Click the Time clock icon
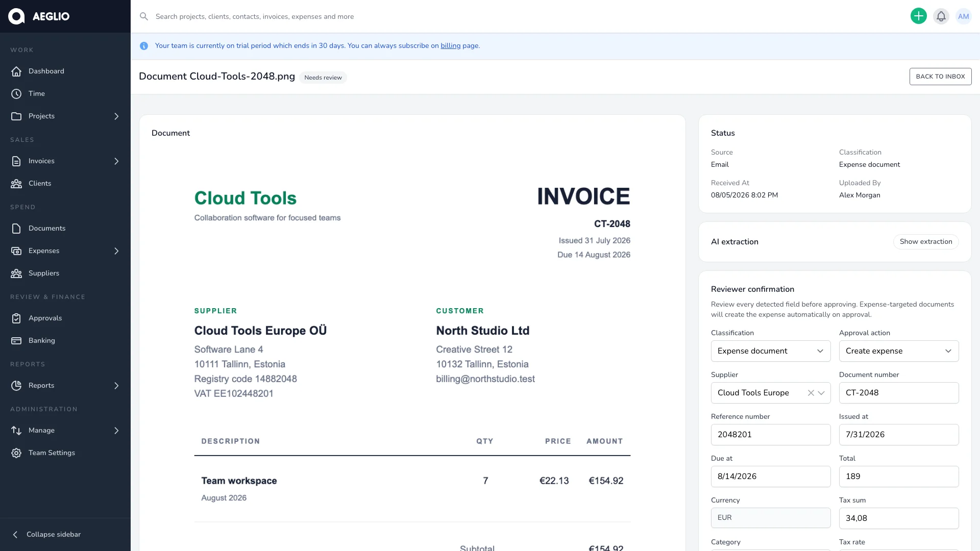 [x=16, y=94]
